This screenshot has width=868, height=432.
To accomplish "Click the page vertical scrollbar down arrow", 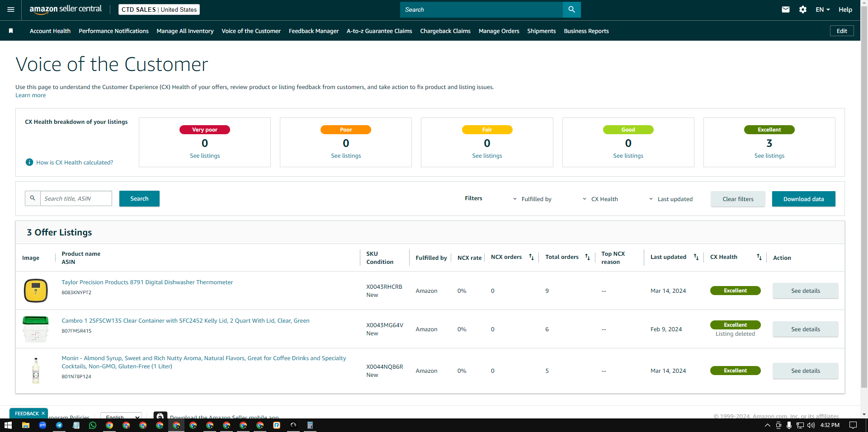I will (864, 414).
